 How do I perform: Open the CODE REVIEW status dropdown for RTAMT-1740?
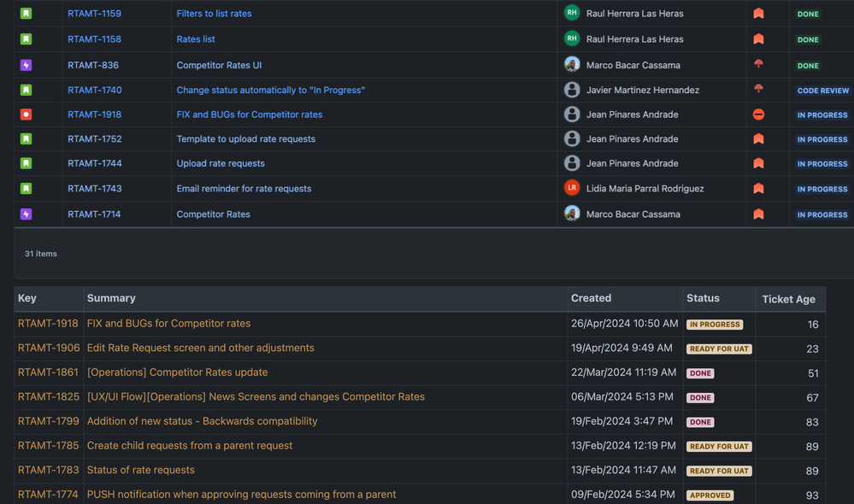tap(822, 89)
